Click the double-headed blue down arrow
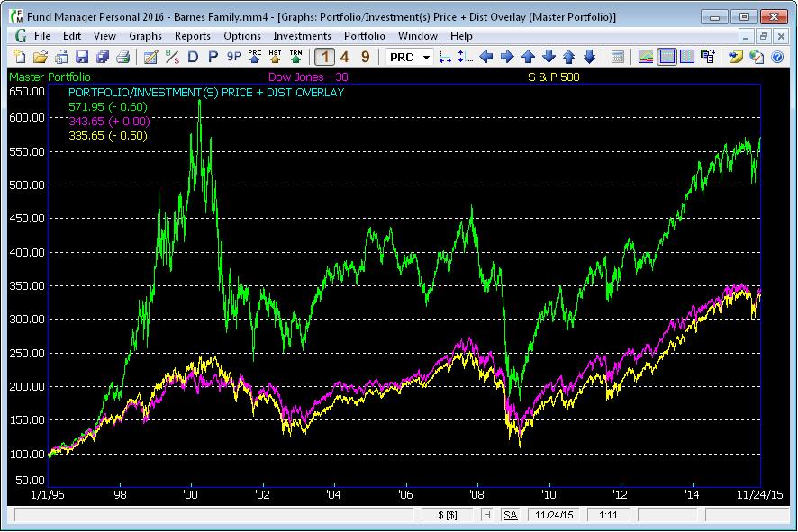 [589, 57]
